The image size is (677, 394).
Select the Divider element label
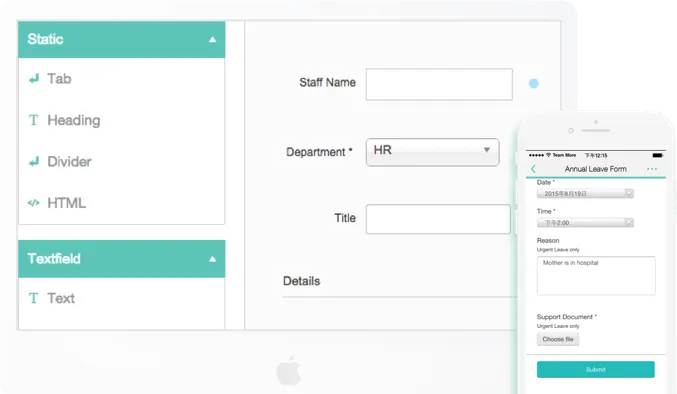tap(70, 162)
